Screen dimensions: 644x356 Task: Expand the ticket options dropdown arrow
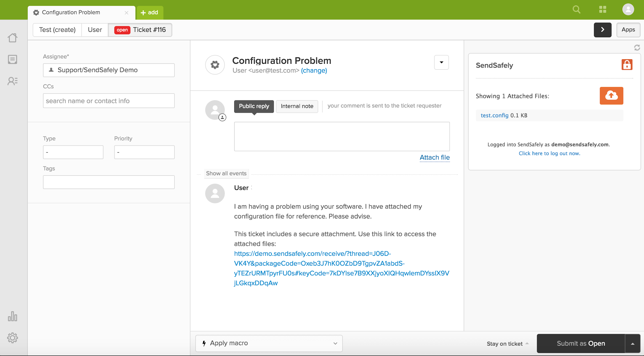(441, 62)
